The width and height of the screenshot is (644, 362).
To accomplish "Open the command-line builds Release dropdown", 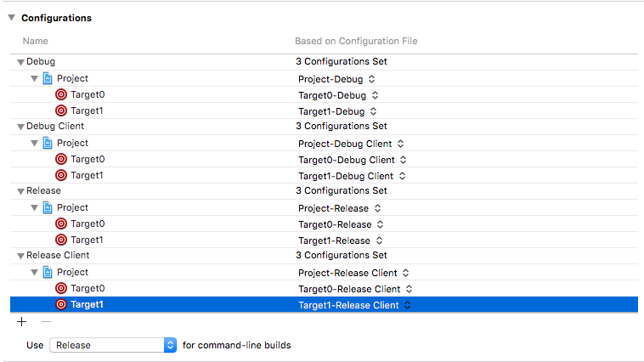I will coord(113,345).
